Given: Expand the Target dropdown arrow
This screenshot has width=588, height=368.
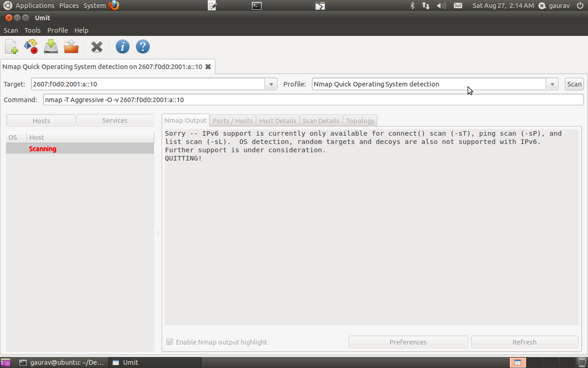Looking at the screenshot, I should pyautogui.click(x=271, y=84).
